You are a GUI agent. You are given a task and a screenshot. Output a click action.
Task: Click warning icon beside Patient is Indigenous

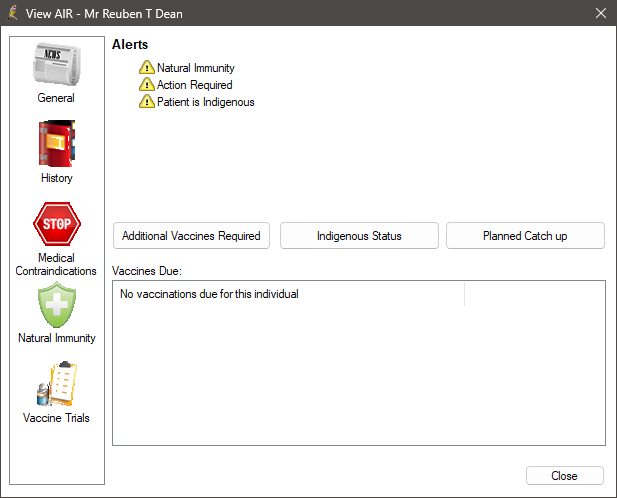click(x=147, y=102)
